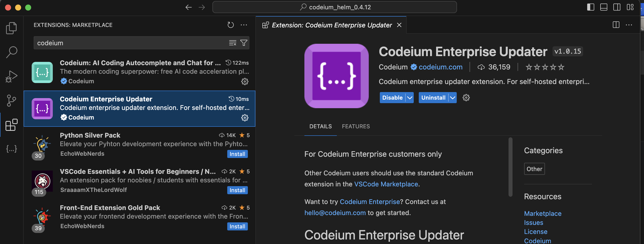
Task: Open the License resource link
Action: [x=536, y=232]
